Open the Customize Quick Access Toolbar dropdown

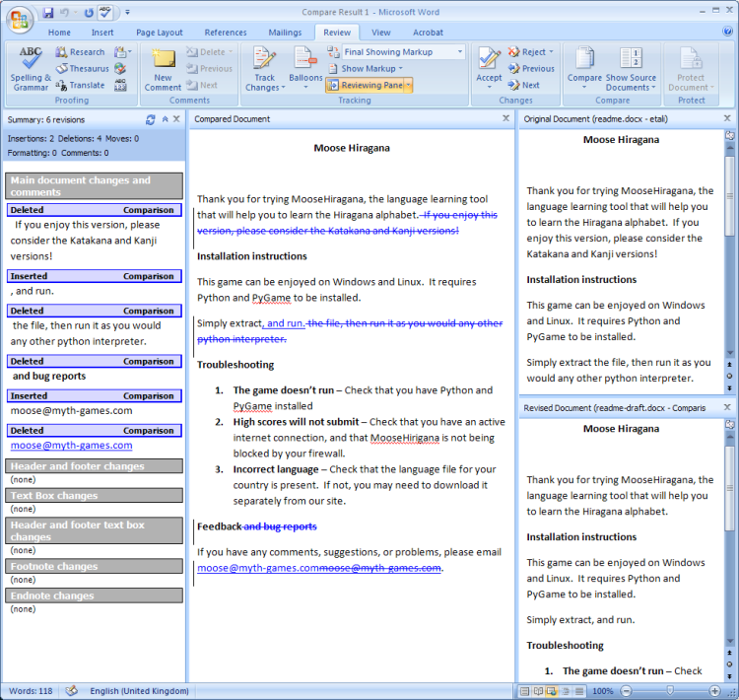127,13
